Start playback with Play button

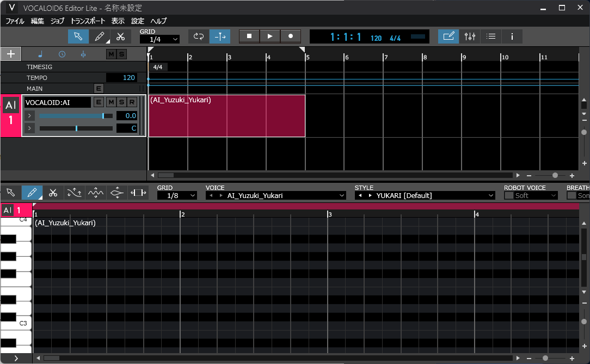click(x=270, y=36)
